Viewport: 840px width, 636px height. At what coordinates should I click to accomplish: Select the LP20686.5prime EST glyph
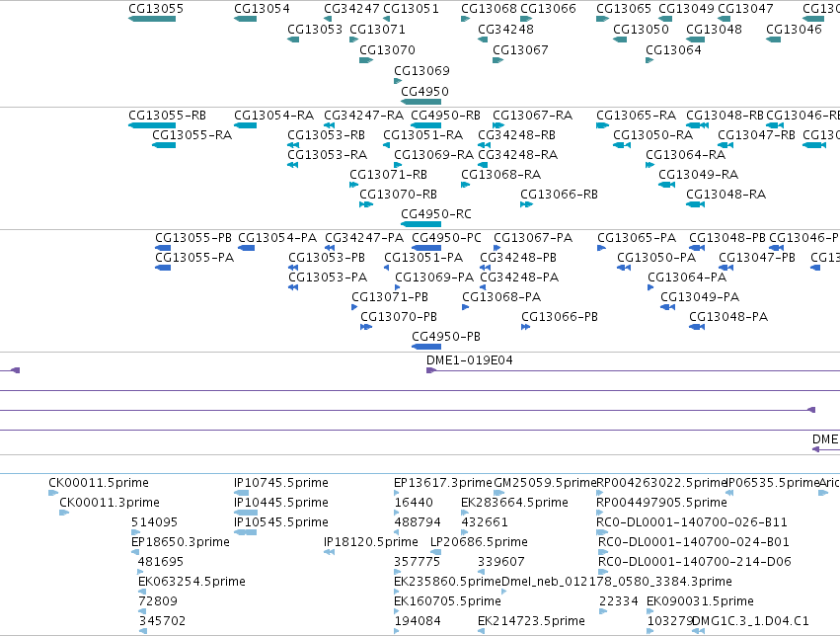click(436, 552)
